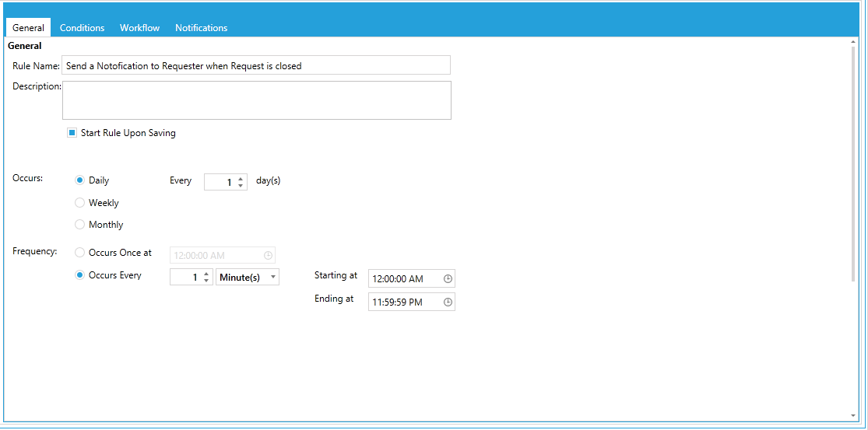The width and height of the screenshot is (868, 430).
Task: Open the Workflow tab
Action: pos(139,28)
